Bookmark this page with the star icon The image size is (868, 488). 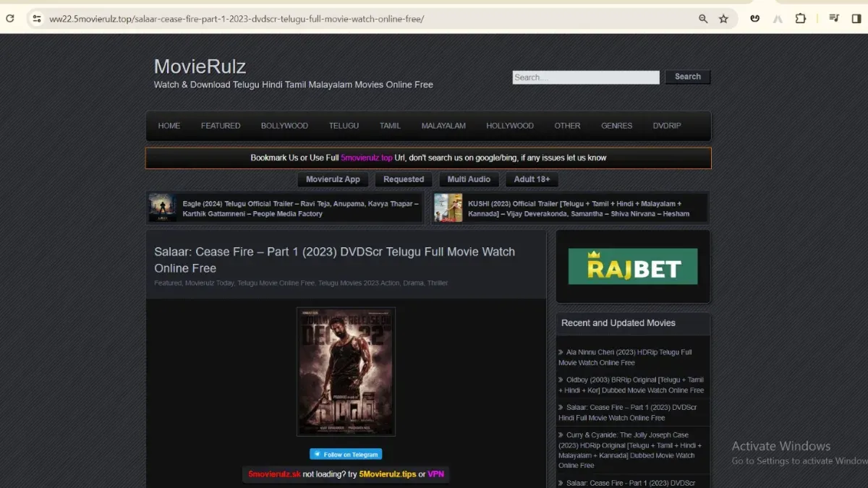723,19
